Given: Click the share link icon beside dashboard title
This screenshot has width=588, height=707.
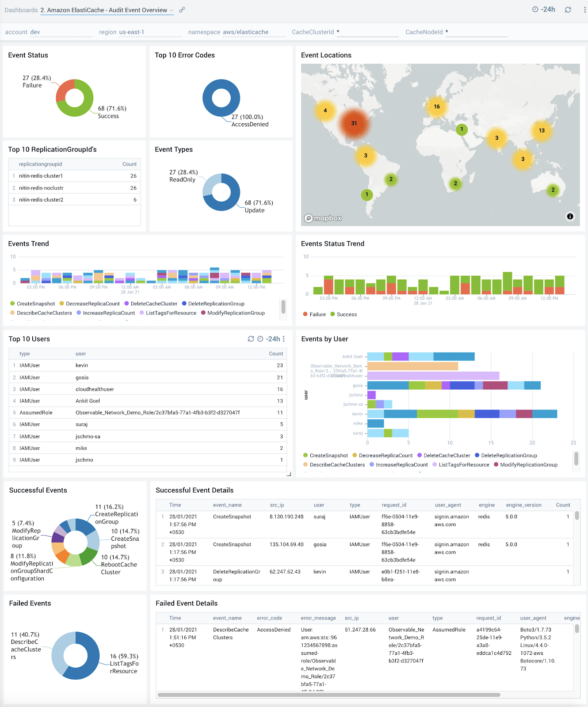Looking at the screenshot, I should point(182,10).
